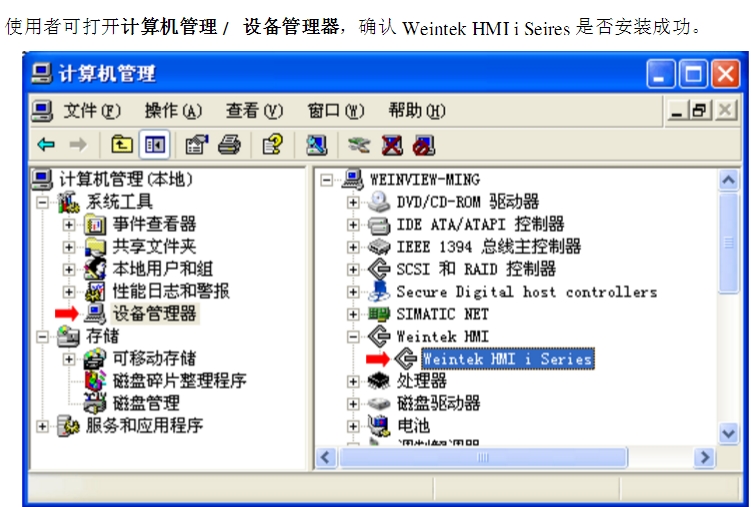Click the 本地用户和组 icon

(95, 269)
